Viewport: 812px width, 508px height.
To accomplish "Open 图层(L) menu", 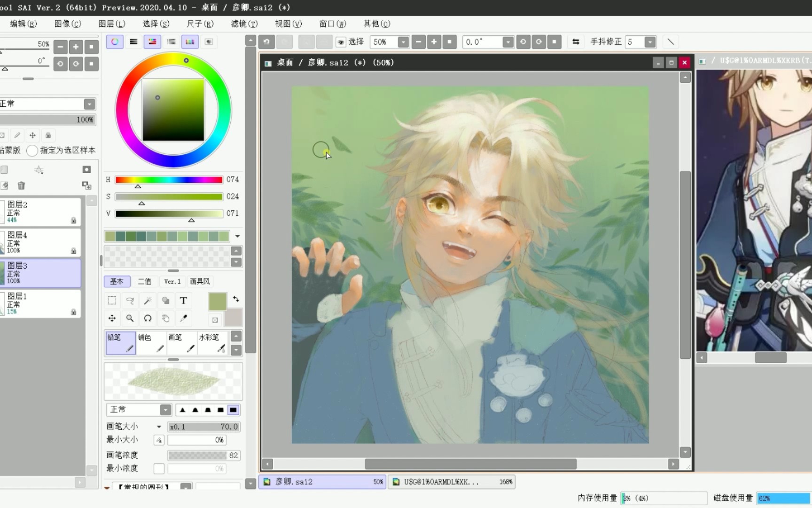I will click(111, 24).
